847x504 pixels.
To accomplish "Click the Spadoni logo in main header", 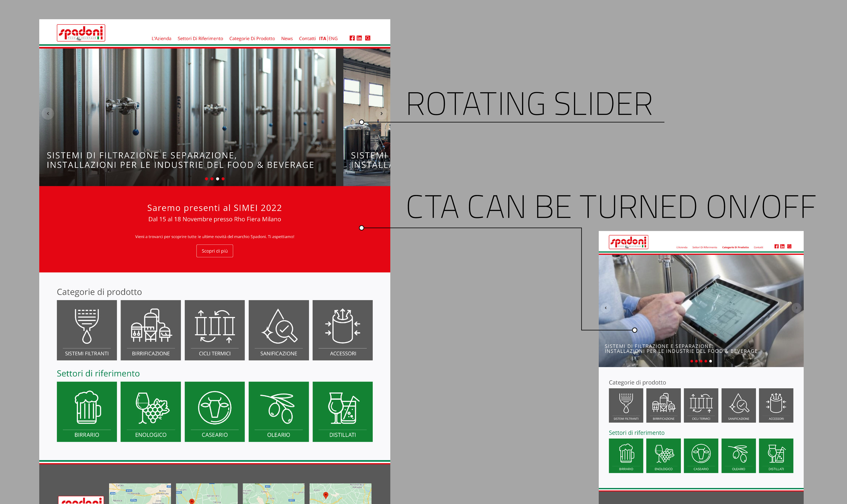I will click(x=81, y=33).
